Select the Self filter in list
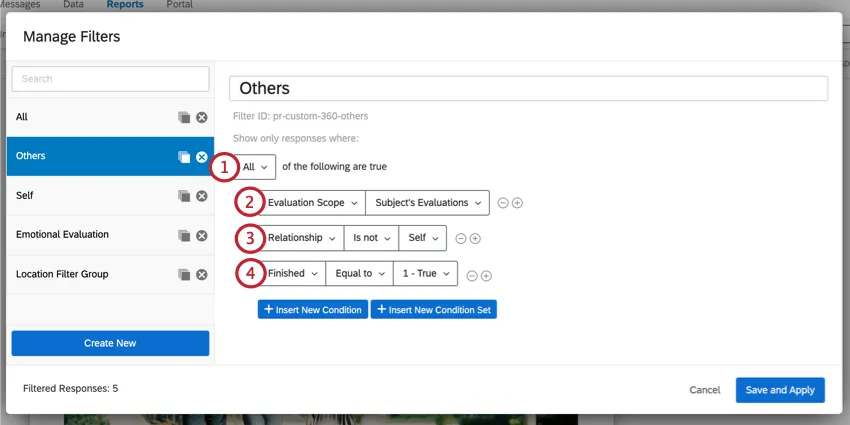850x425 pixels. pos(90,196)
